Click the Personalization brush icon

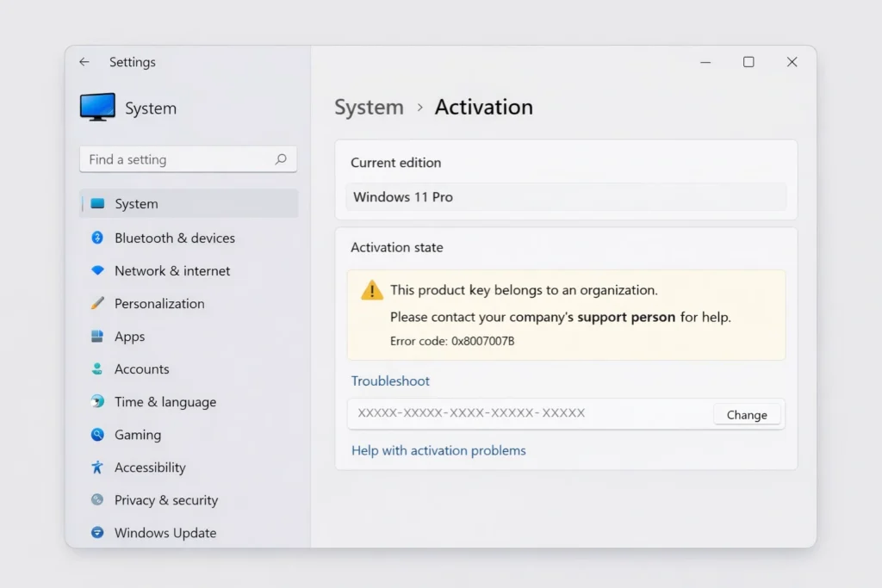click(97, 304)
